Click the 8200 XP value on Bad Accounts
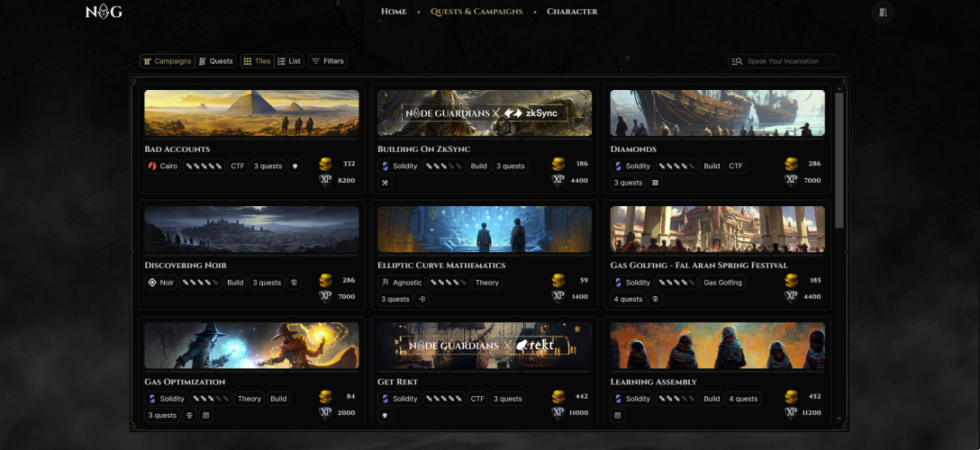The width and height of the screenshot is (980, 450). coord(346,180)
